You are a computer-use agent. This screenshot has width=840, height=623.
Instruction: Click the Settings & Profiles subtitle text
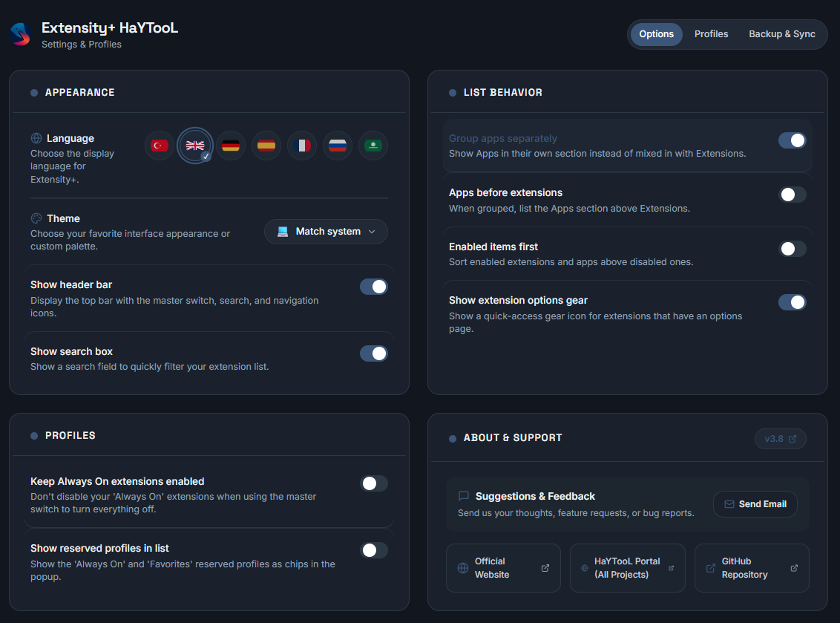coord(82,45)
